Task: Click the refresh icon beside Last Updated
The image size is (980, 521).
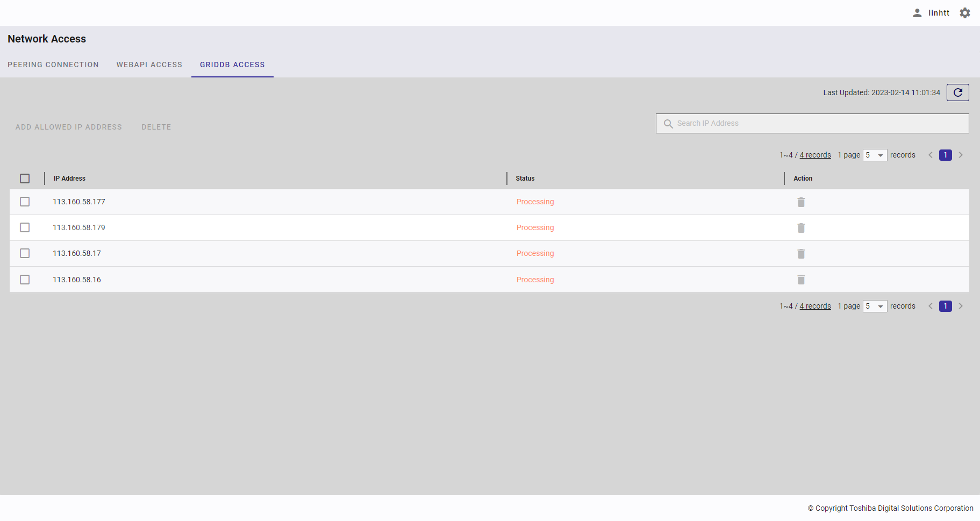Action: click(x=957, y=92)
